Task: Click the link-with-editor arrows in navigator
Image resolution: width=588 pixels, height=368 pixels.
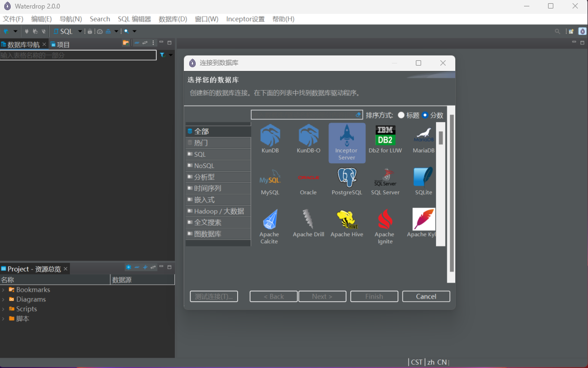Action: [145, 43]
